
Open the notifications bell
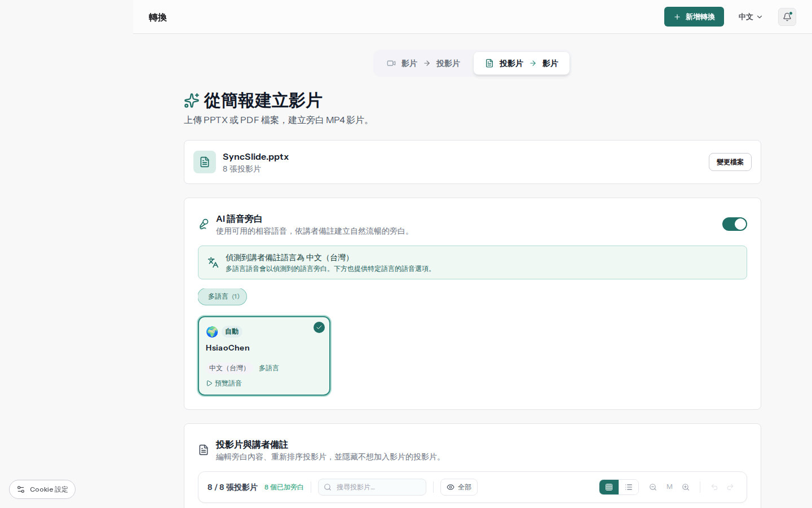coord(787,17)
